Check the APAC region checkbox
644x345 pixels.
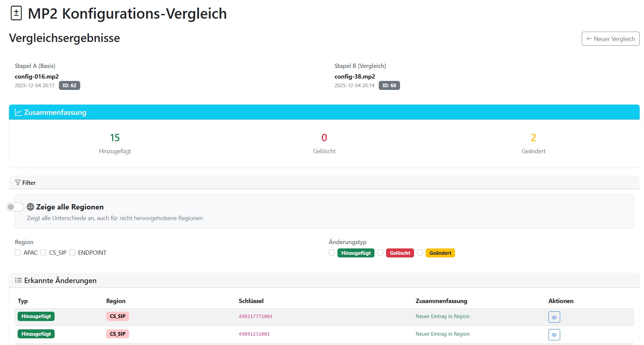(18, 253)
